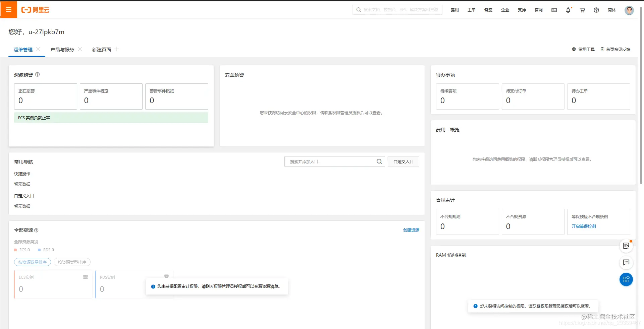Click the ECS 实例负载正常 status bar
644x329 pixels.
click(111, 118)
